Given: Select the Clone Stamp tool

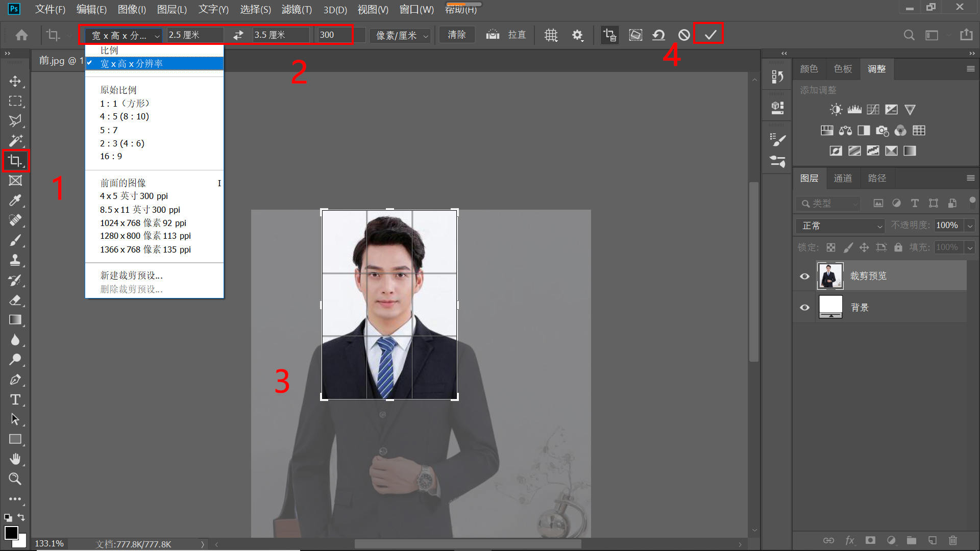Looking at the screenshot, I should (x=15, y=260).
